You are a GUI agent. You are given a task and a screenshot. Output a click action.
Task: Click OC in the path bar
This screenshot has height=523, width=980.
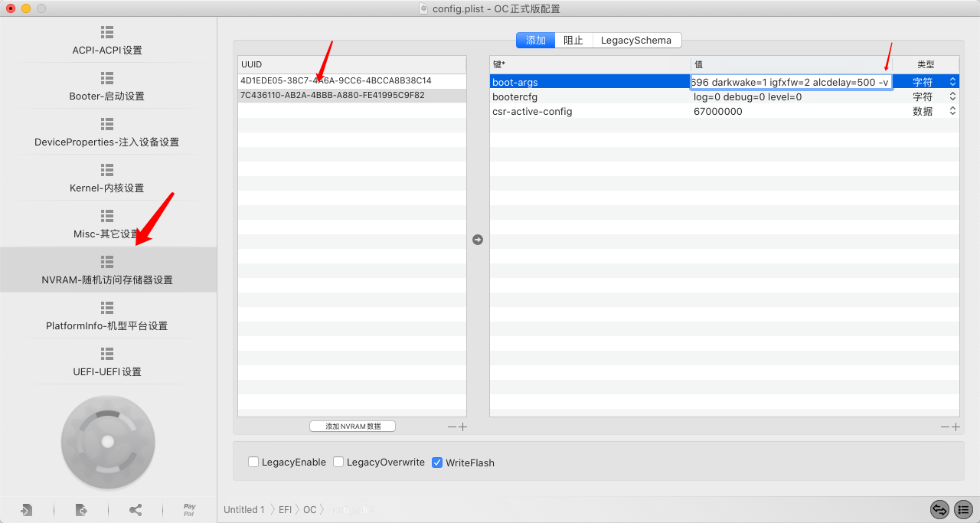[x=309, y=510]
